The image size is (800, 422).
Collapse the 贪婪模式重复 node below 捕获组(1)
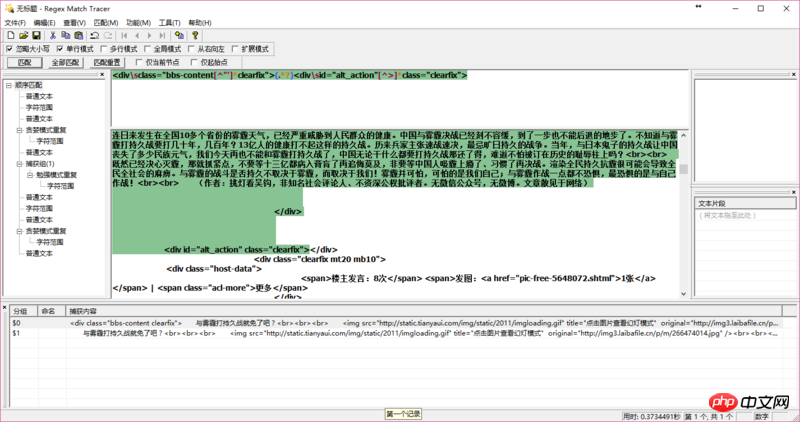pyautogui.click(x=19, y=231)
